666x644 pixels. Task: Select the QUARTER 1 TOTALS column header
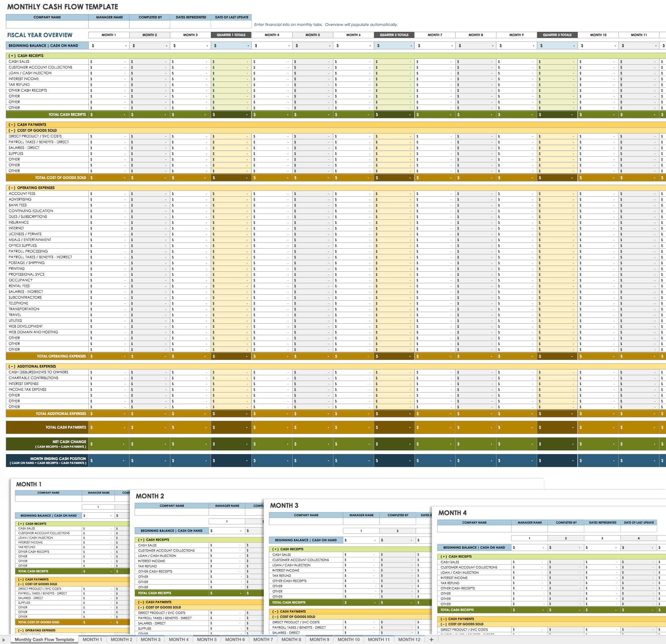pos(231,35)
